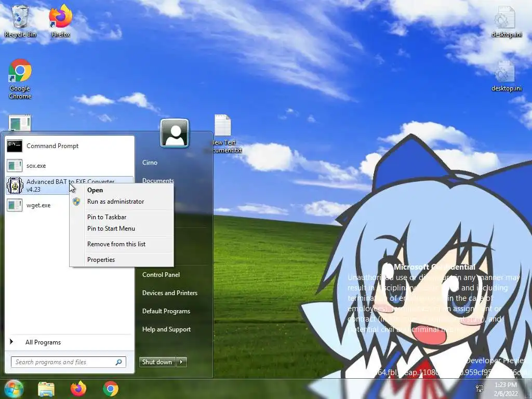Open Default Programs
The height and width of the screenshot is (399, 532).
(x=166, y=311)
